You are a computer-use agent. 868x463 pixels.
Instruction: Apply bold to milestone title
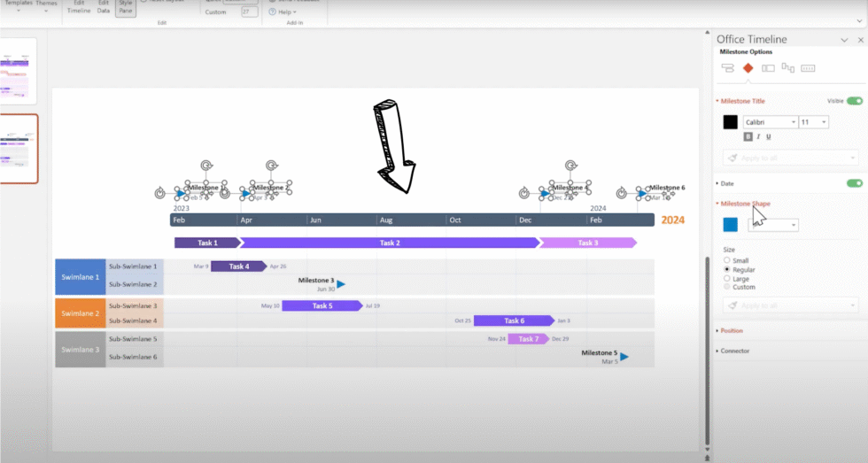click(748, 137)
